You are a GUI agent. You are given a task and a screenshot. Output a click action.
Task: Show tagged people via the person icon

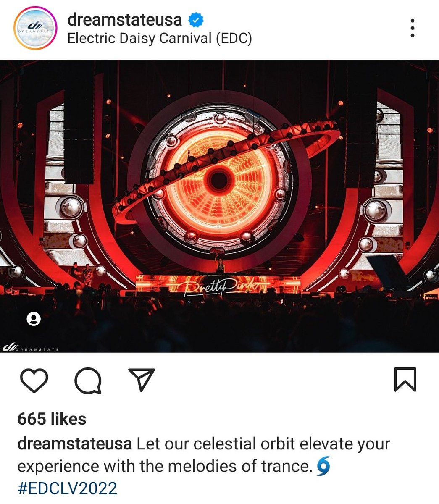[34, 319]
